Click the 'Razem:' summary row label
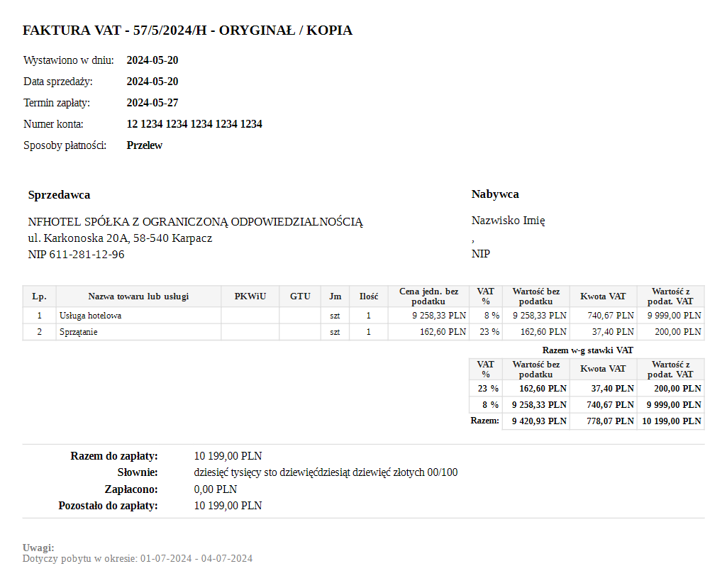The height and width of the screenshot is (588, 727). click(x=485, y=421)
